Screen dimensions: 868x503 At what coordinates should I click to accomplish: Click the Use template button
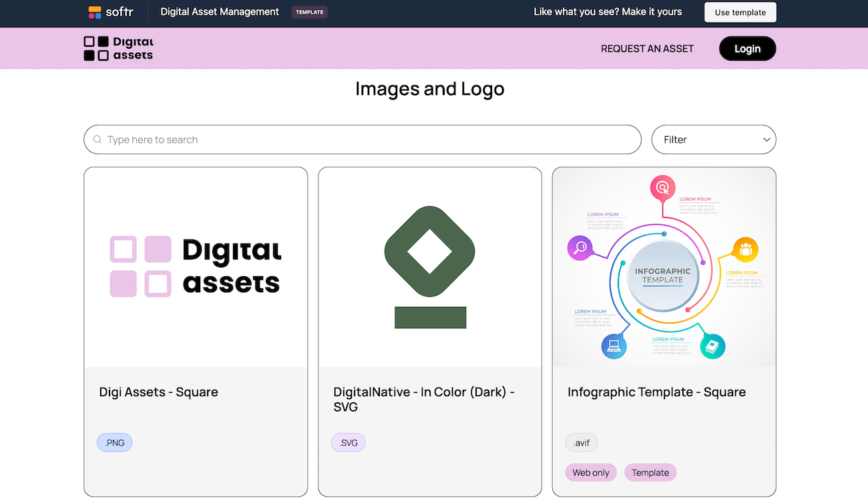(740, 12)
